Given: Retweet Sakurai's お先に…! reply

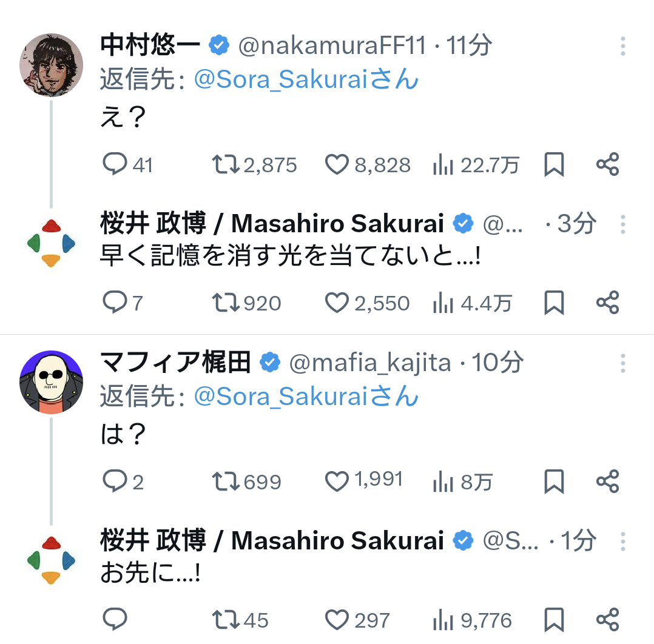Looking at the screenshot, I should [x=226, y=619].
